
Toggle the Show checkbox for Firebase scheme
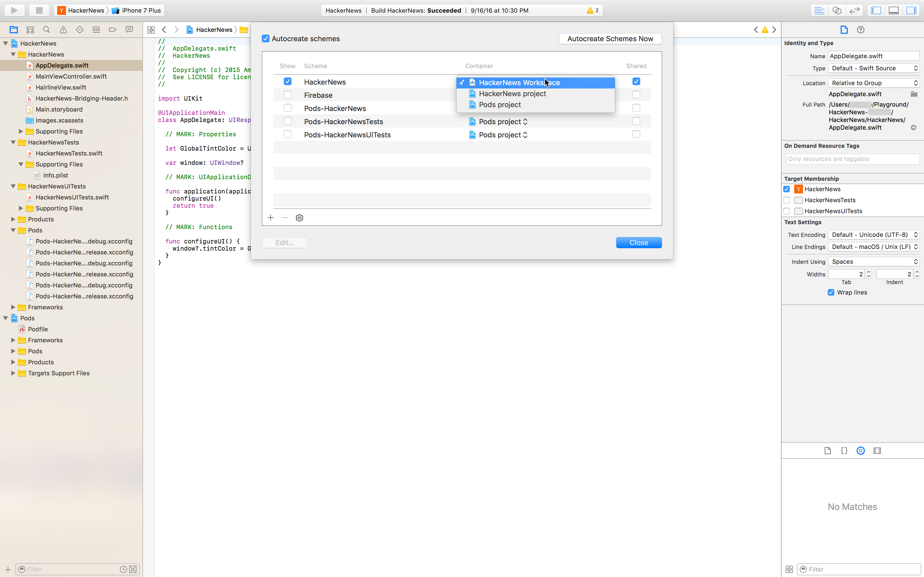click(287, 95)
